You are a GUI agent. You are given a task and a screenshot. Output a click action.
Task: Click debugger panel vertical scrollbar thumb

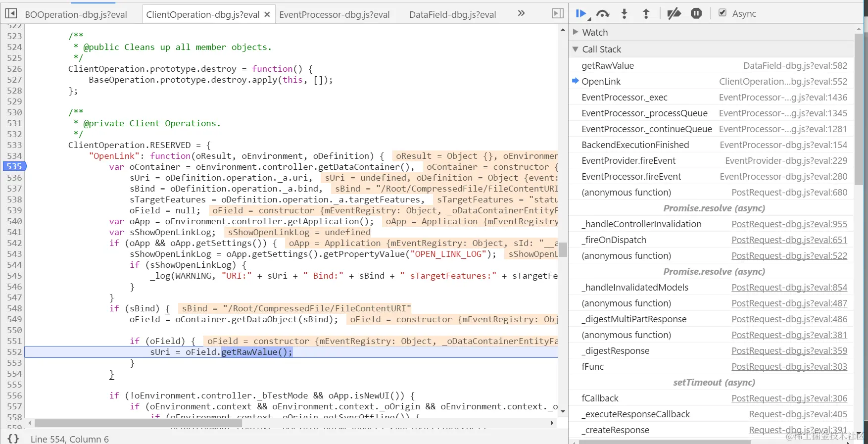click(x=859, y=109)
